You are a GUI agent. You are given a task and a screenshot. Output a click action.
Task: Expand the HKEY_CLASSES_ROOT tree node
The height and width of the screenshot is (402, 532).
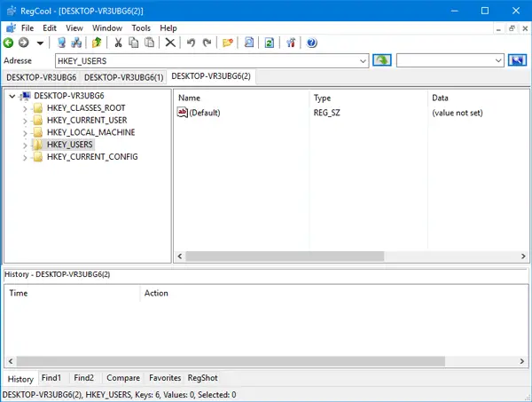pyautogui.click(x=25, y=108)
